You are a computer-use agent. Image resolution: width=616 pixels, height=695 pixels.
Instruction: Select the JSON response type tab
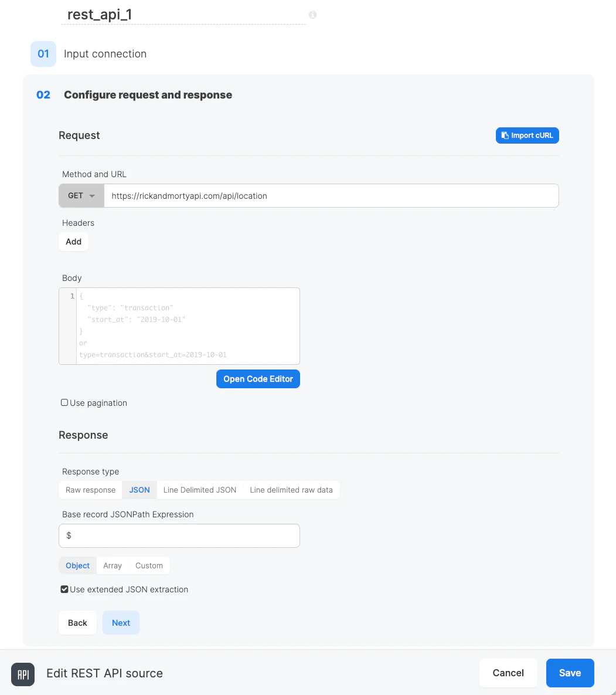139,490
